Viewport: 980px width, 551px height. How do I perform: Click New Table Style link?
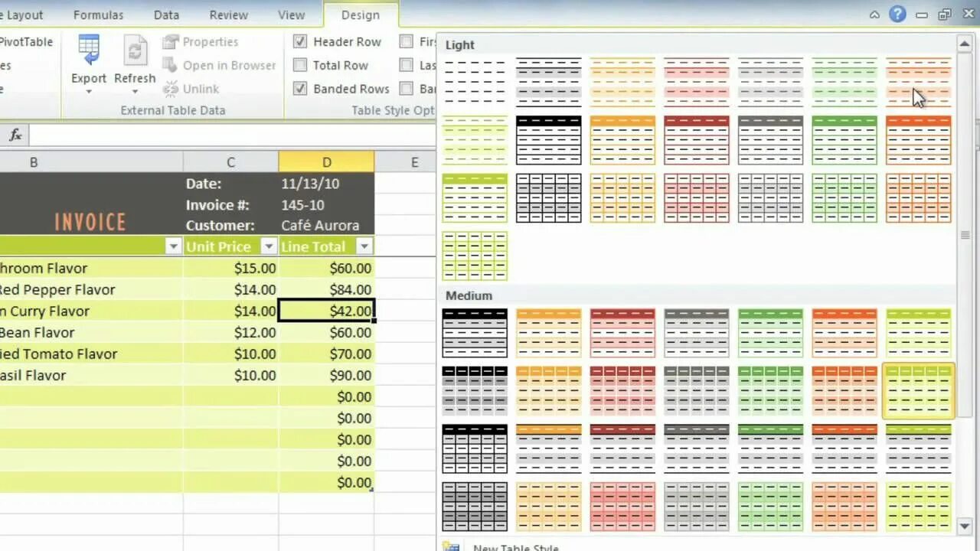[x=516, y=547]
